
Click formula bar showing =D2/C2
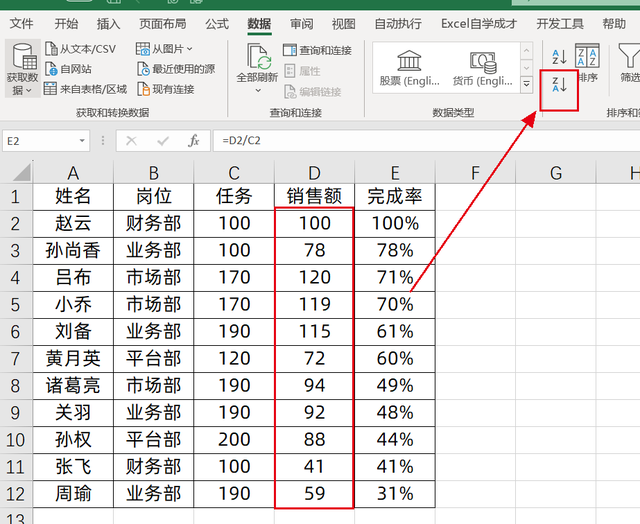(427, 141)
